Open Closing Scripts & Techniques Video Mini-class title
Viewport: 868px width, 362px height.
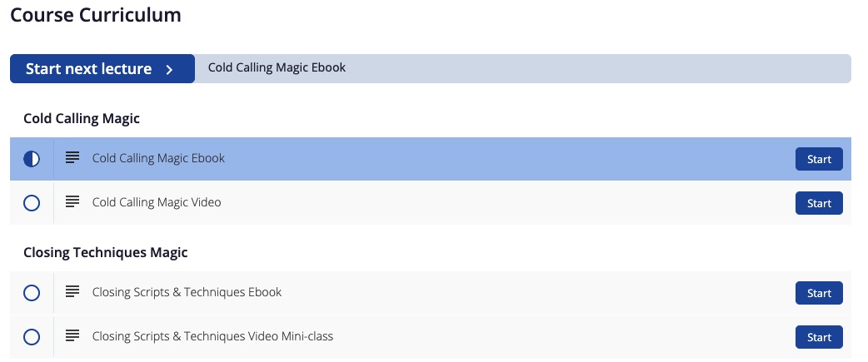pos(212,336)
